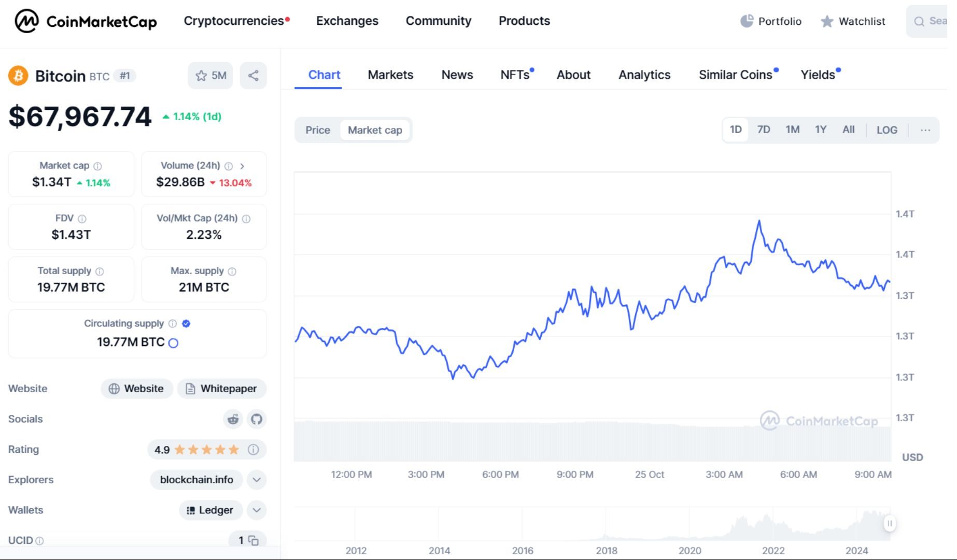Expand the Ledger wallets list
Image resolution: width=957 pixels, height=560 pixels.
[x=256, y=510]
